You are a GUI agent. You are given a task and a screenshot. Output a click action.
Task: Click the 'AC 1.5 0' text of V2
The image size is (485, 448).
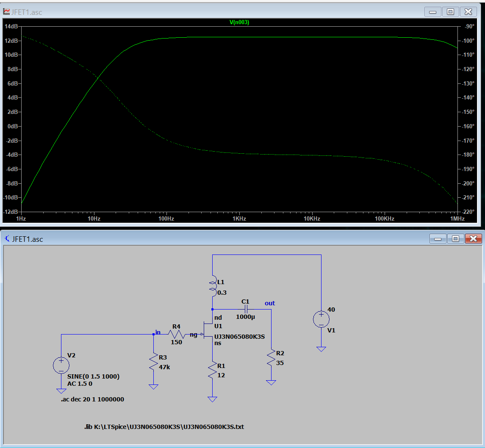coord(80,384)
